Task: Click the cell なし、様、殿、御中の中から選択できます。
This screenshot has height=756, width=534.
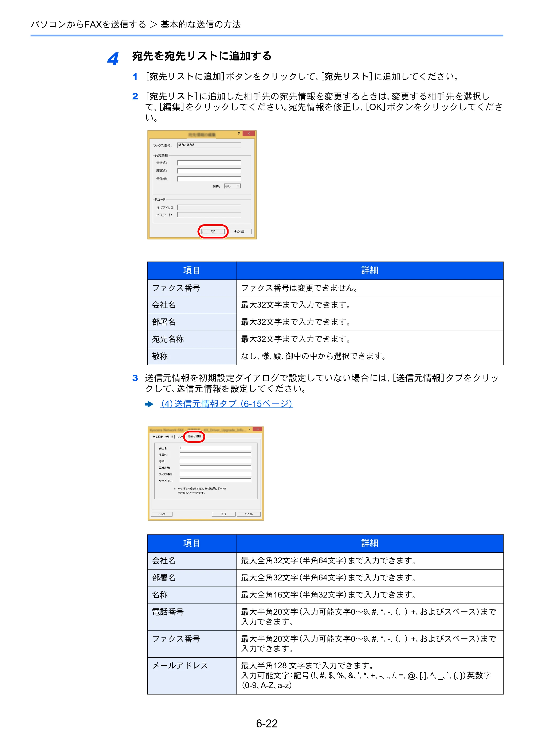Action: (x=370, y=356)
